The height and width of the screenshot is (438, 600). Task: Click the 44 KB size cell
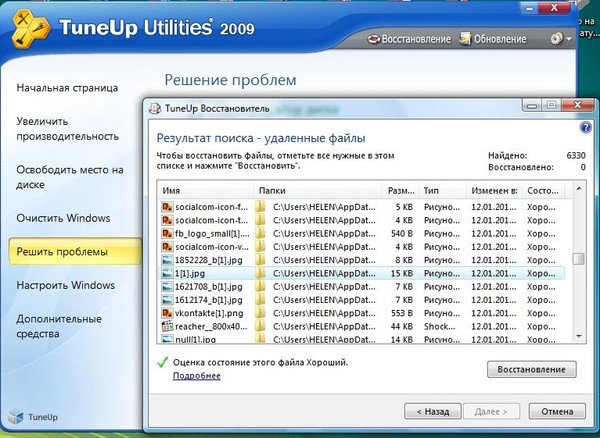click(402, 327)
